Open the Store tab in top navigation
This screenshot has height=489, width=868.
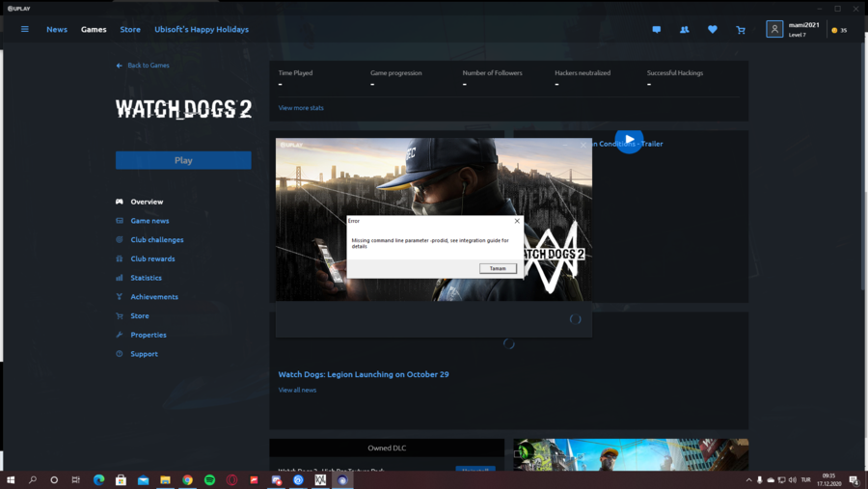click(130, 29)
